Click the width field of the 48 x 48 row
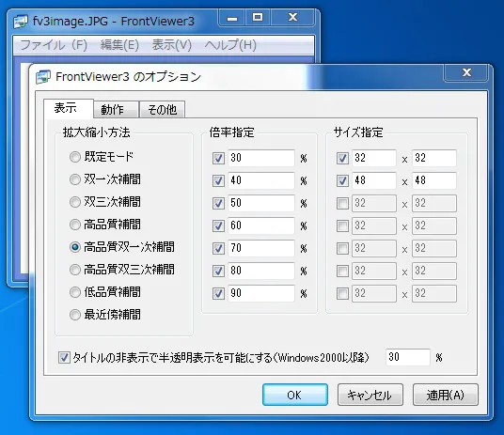 click(374, 180)
